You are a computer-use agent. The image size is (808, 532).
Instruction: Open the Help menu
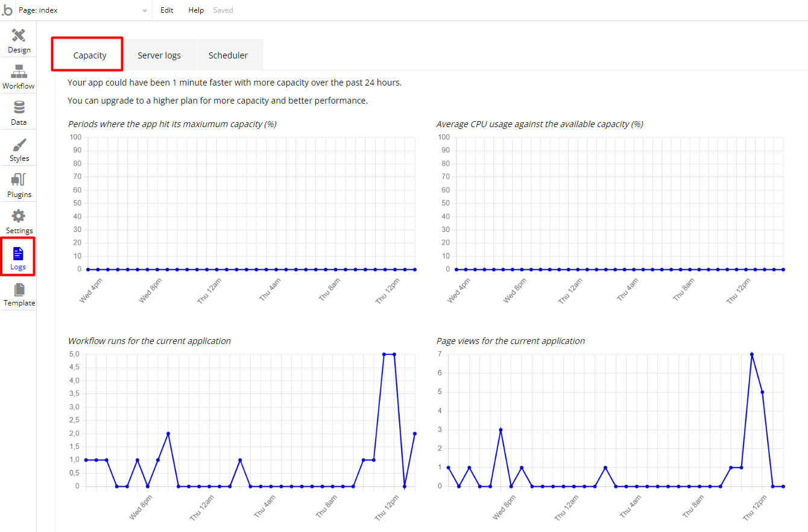click(x=196, y=10)
